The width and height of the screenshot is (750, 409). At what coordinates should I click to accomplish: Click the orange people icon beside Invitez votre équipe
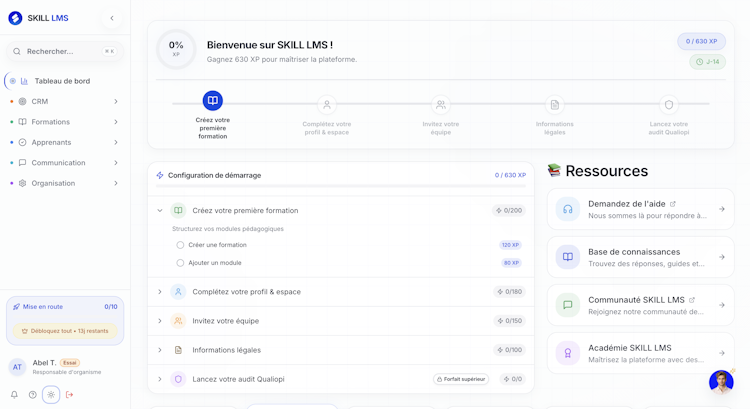pos(178,321)
